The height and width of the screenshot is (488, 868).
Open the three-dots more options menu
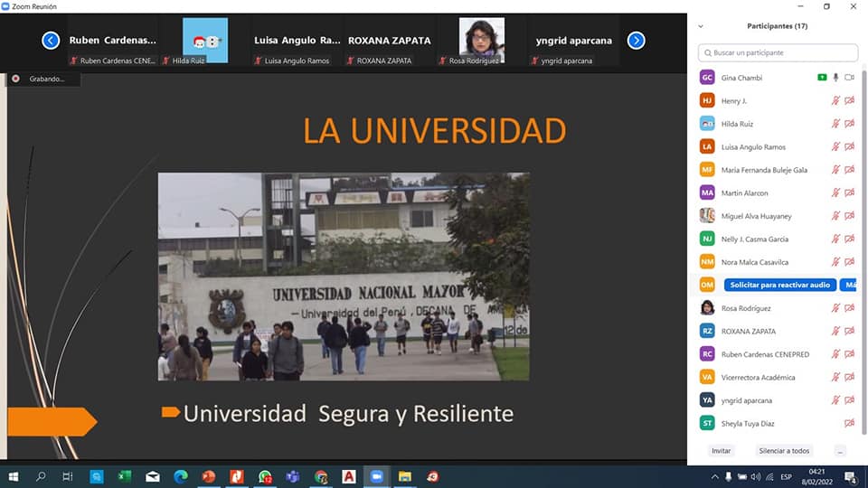point(840,450)
